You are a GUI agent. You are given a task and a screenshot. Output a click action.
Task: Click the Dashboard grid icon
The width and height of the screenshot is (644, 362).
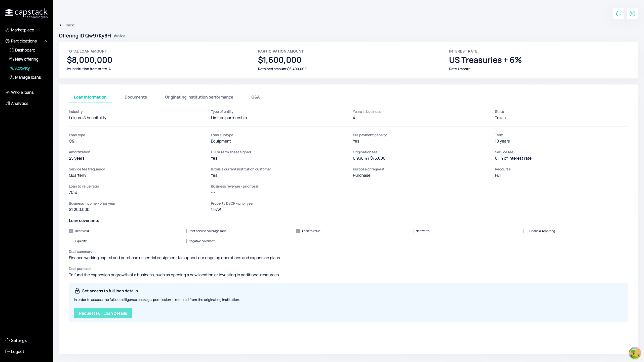(x=12, y=50)
